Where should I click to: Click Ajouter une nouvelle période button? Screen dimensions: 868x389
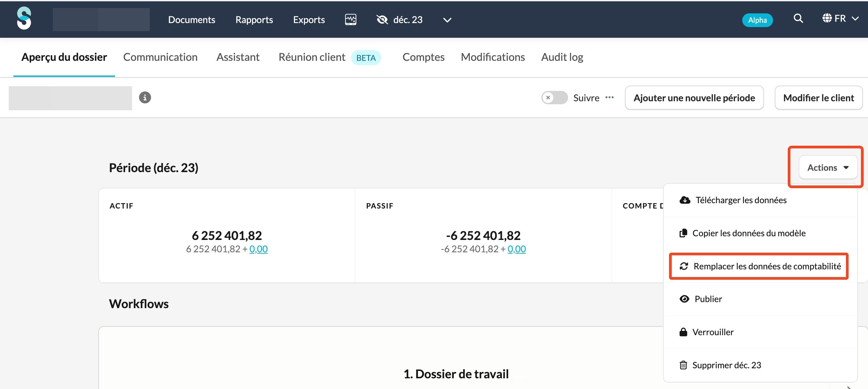click(x=694, y=98)
